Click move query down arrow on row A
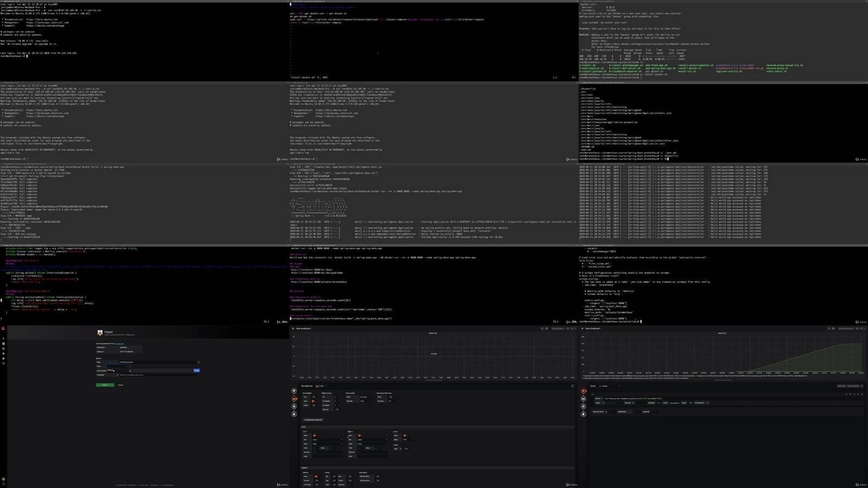Image resolution: width=868 pixels, height=488 pixels. coord(846,394)
